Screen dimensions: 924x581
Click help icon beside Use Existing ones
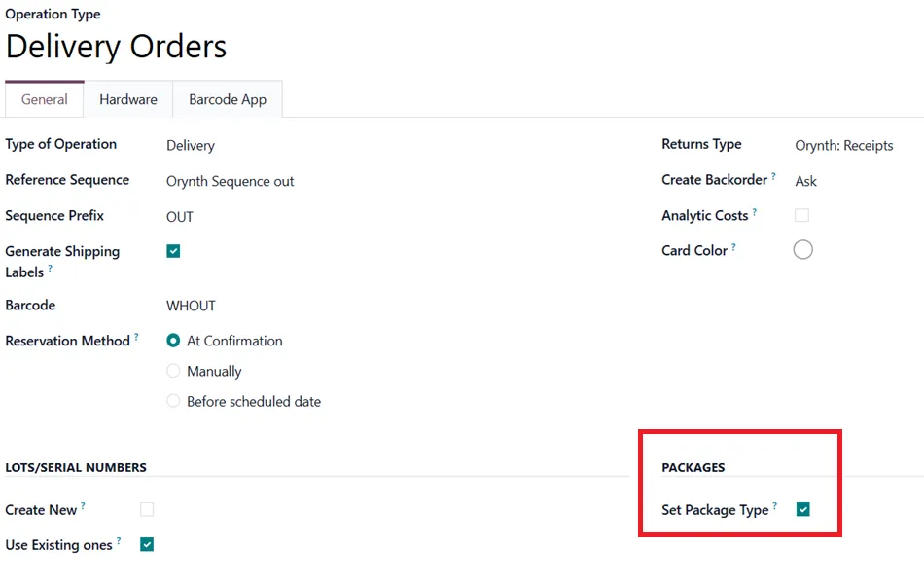point(119,540)
